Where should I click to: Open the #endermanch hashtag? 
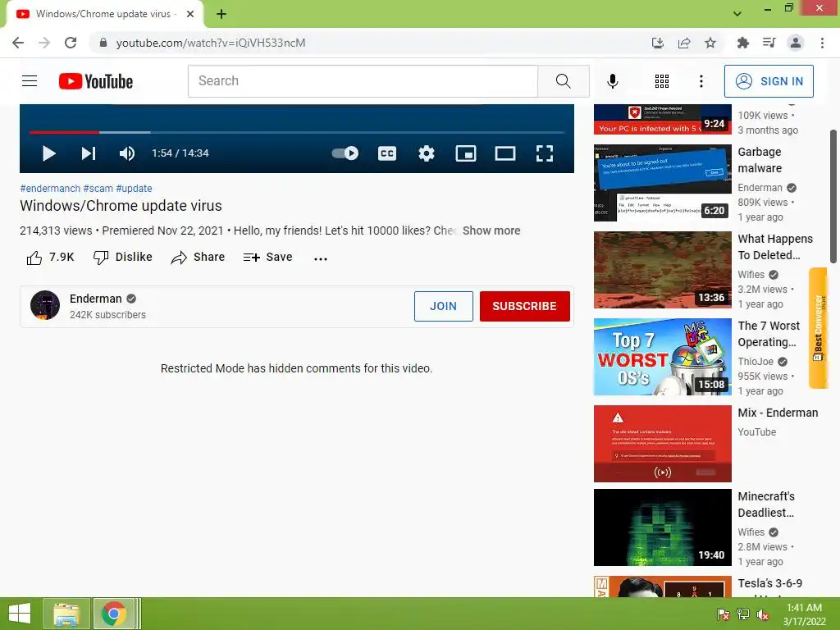pyautogui.click(x=50, y=189)
